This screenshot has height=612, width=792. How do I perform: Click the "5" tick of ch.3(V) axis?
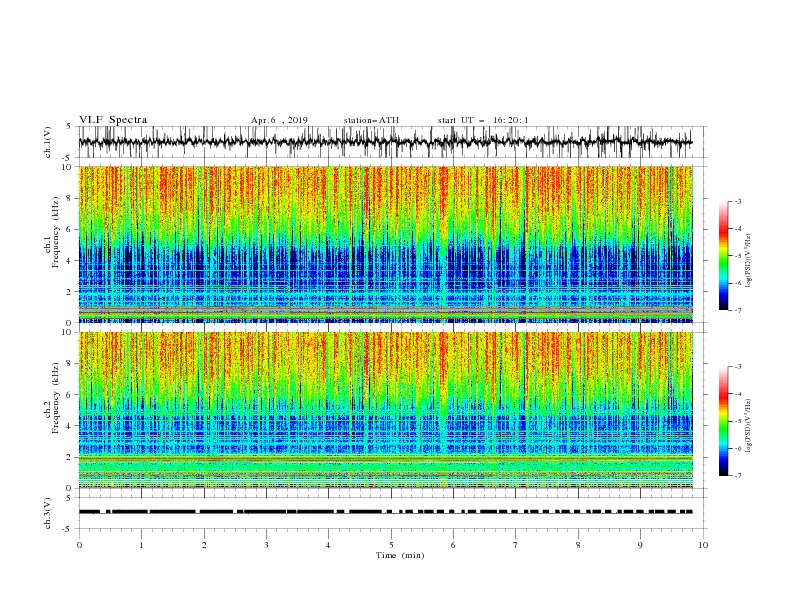(x=69, y=497)
